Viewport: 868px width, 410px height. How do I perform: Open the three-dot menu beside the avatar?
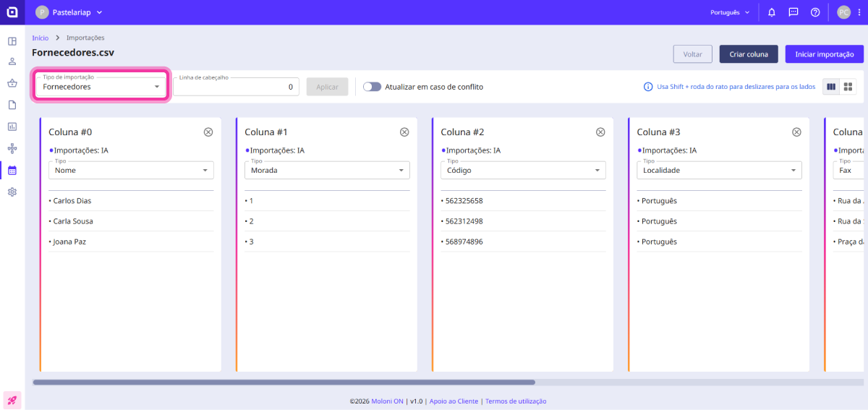point(859,12)
